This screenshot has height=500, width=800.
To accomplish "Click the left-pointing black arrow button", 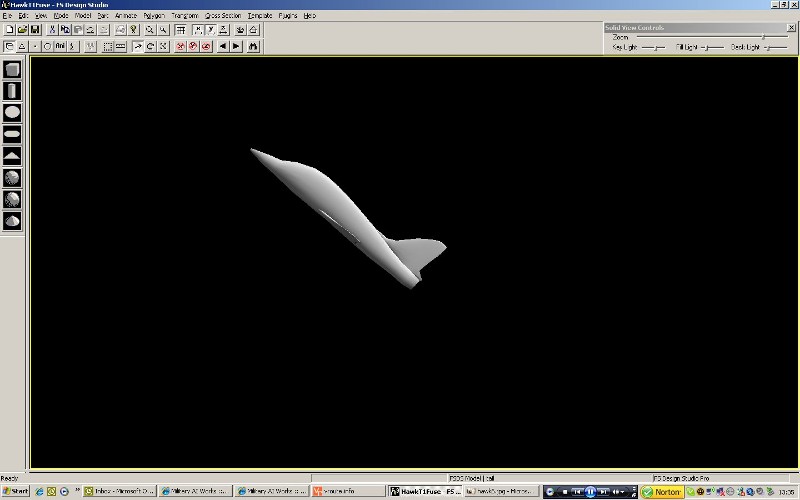I will point(223,46).
